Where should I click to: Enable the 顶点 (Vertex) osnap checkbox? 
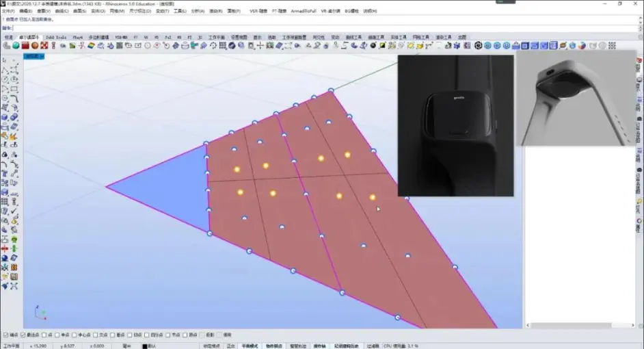[185, 335]
